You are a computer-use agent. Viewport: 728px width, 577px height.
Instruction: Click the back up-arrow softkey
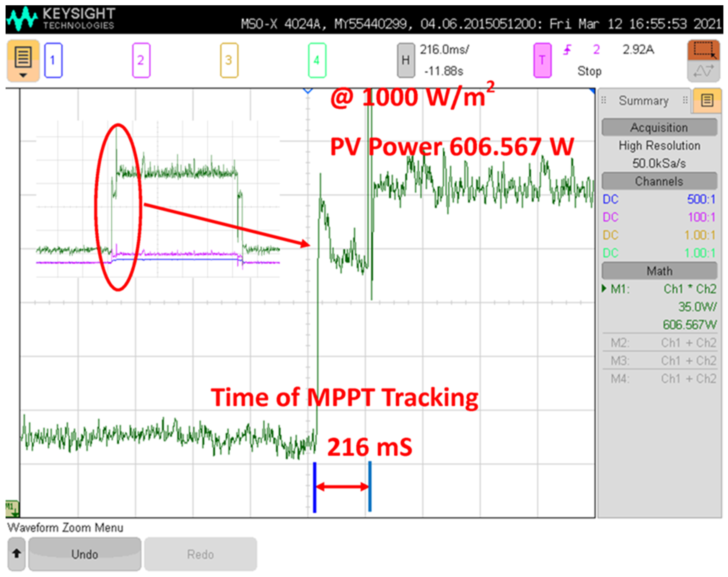tap(17, 554)
